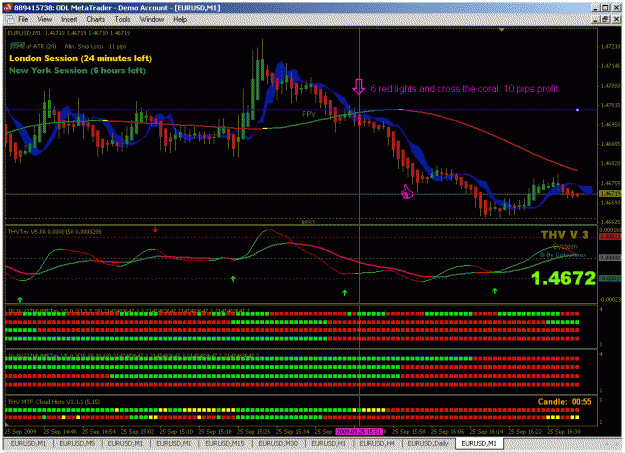Click the 1.47210 price axis value
The image size is (625, 453).
(x=610, y=47)
